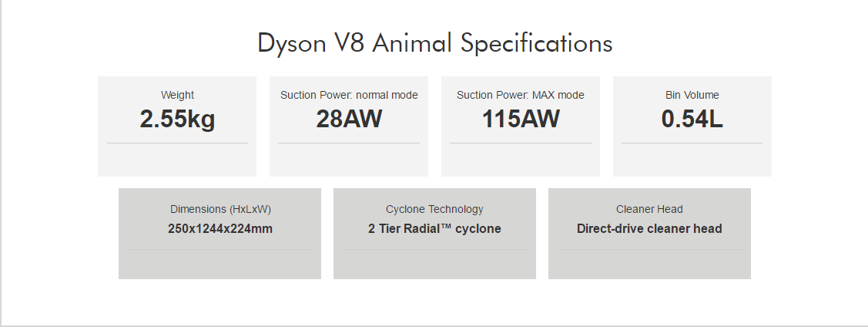Select the 2 Tier Radial cyclone text
Viewport: 868px width, 327px height.
point(434,229)
